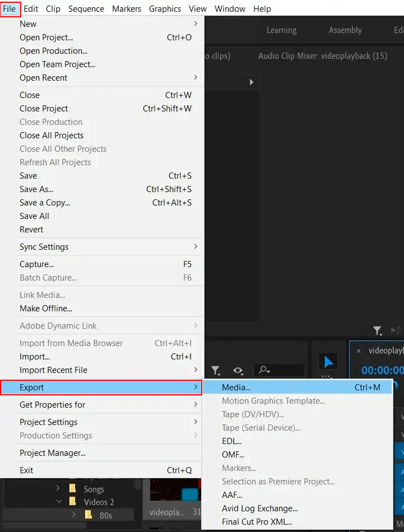The image size is (404, 532).
Task: Choose EDL... export option
Action: (298, 441)
